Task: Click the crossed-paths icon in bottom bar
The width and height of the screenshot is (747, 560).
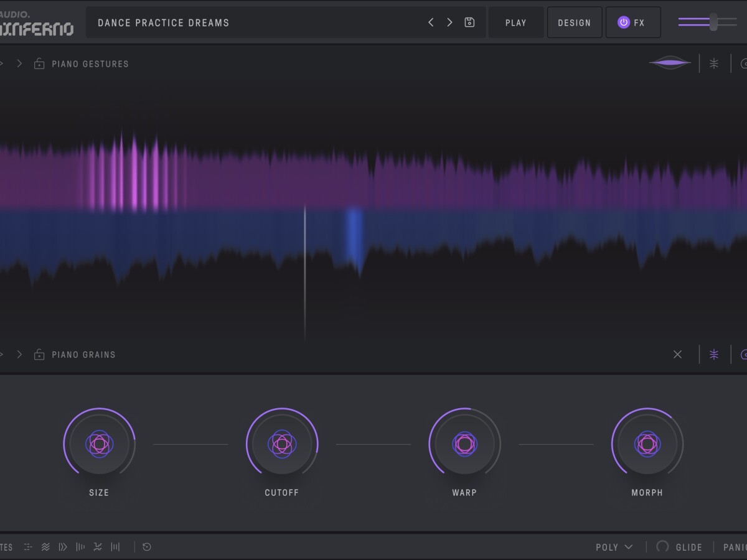Action: 98,547
